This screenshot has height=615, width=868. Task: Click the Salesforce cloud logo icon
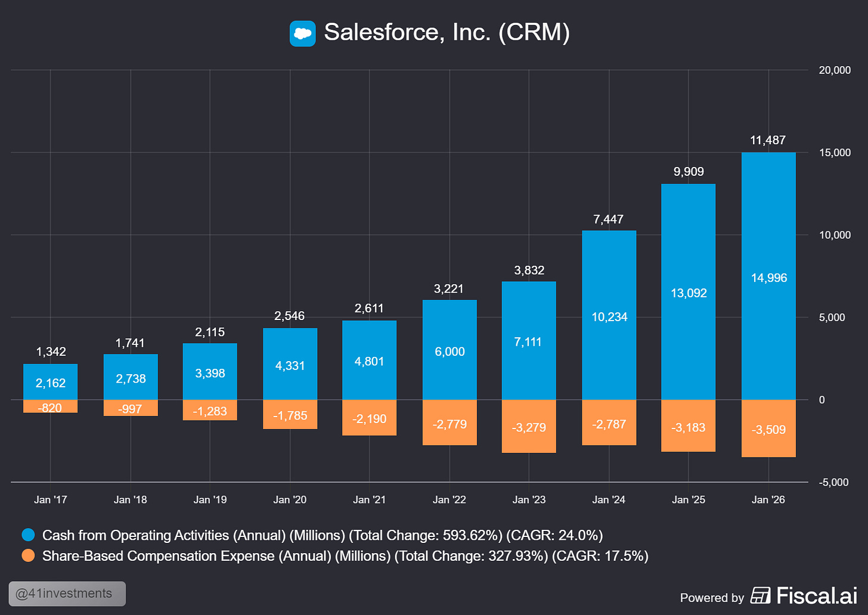click(302, 33)
